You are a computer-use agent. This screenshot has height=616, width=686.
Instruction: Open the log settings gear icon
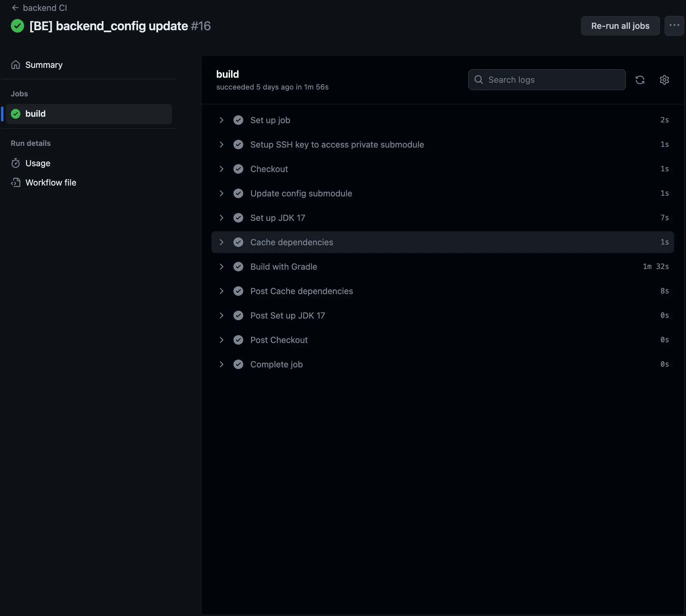point(664,80)
